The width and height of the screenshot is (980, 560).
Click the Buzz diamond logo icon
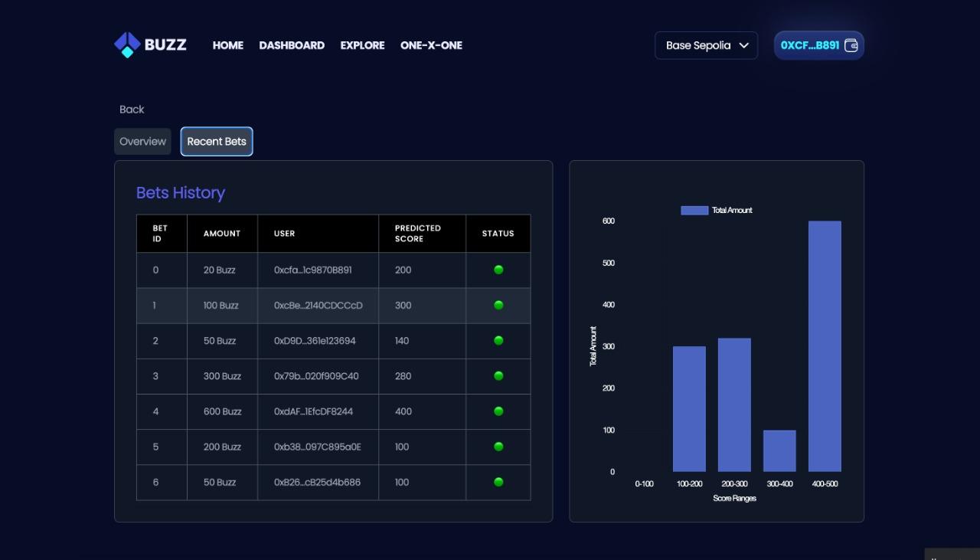point(127,44)
